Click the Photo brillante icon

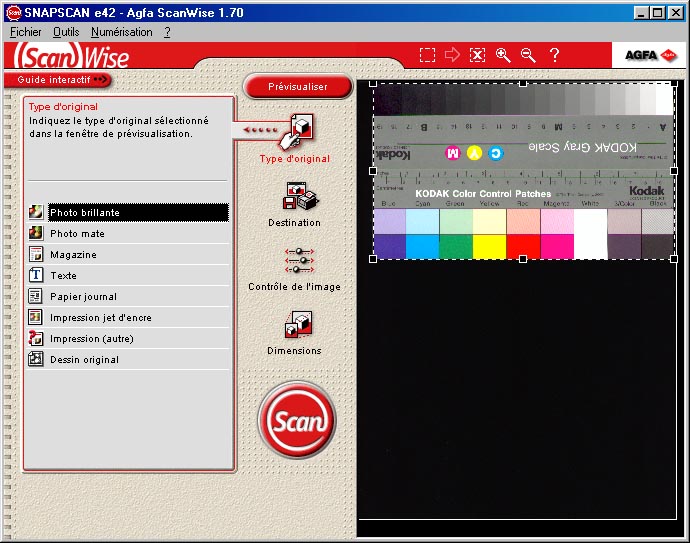pos(36,212)
